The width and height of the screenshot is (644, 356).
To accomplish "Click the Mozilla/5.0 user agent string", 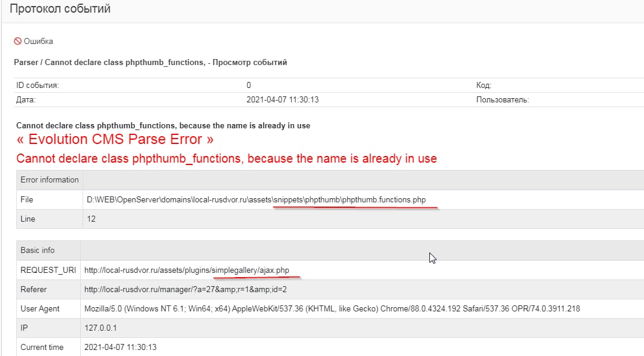I will pos(332,309).
